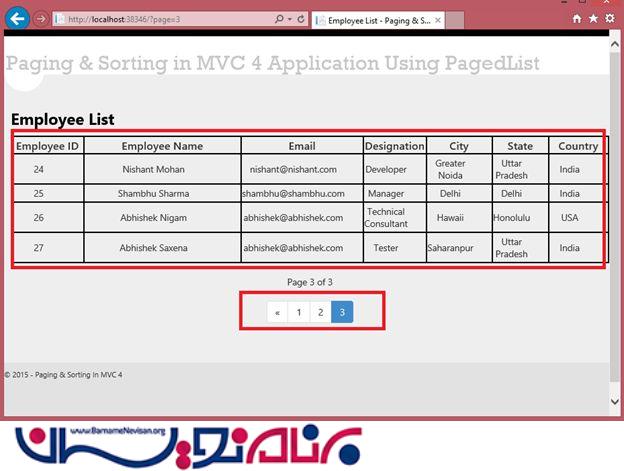Go to previous page with « button
624x471 pixels.
click(x=277, y=312)
